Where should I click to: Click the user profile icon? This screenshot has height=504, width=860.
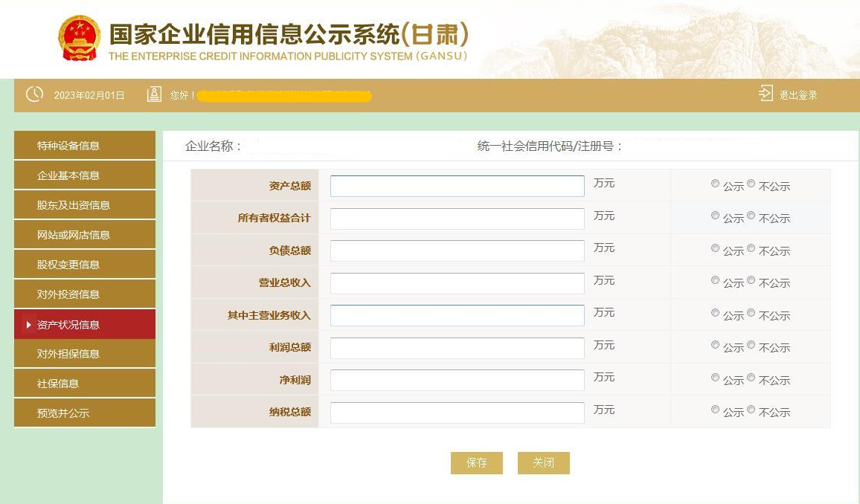154,94
